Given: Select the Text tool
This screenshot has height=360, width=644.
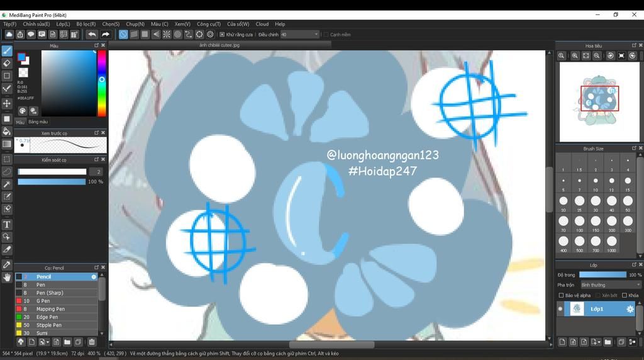Looking at the screenshot, I should pos(7,225).
